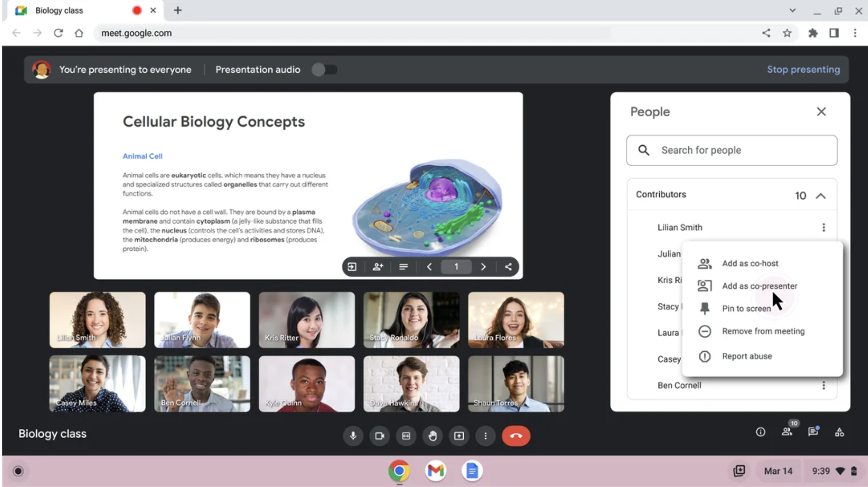This screenshot has height=487, width=868.
Task: Click Stop presenting button top right
Action: 804,69
